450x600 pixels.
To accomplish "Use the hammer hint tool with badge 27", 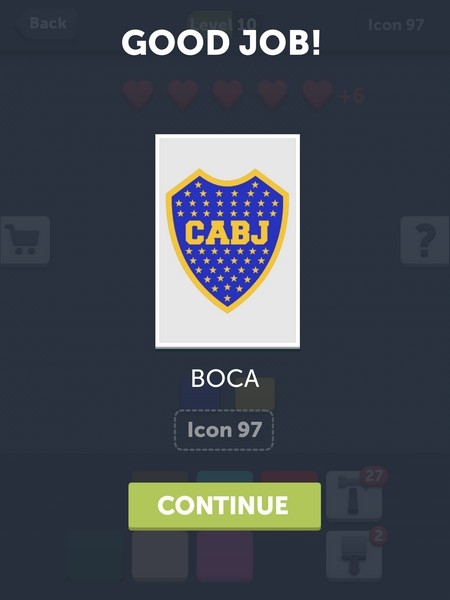I will 354,496.
